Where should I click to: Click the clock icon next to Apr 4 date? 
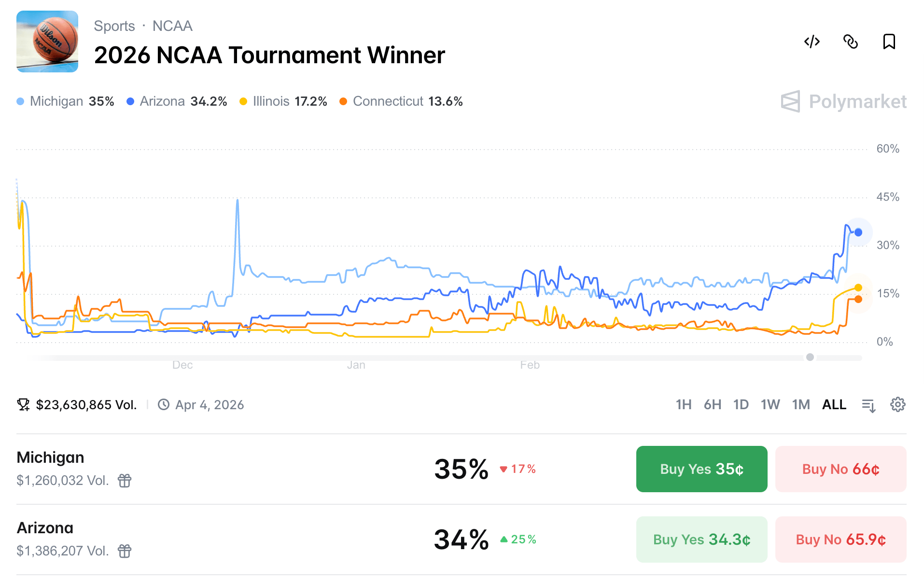pos(164,405)
